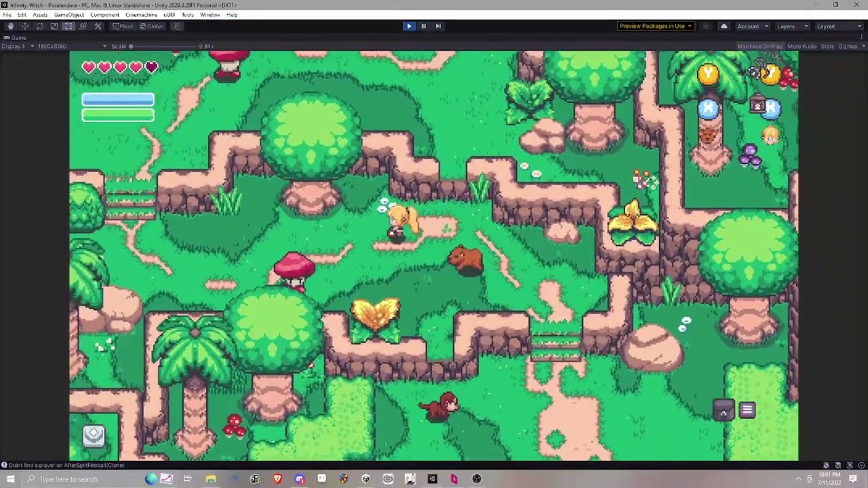
Task: Click the in-game hamburger menu button
Action: (747, 409)
